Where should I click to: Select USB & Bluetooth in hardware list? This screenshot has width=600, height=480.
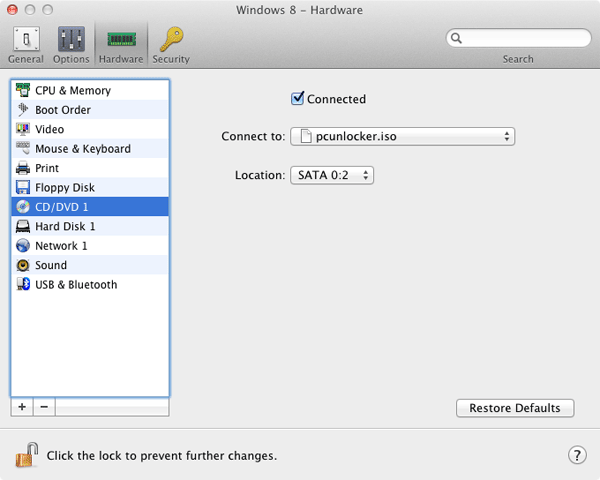[90, 284]
